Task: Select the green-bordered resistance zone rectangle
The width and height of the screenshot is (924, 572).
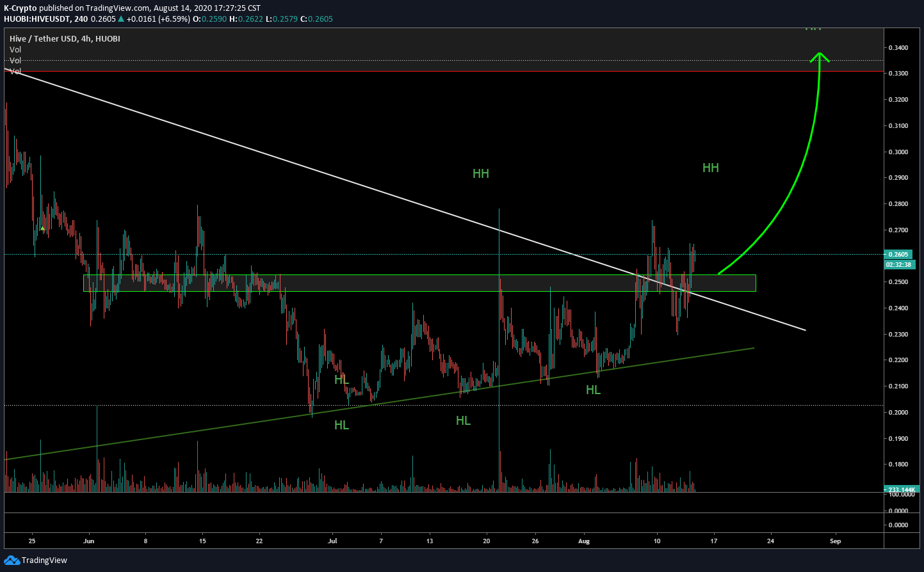Action: (x=419, y=283)
